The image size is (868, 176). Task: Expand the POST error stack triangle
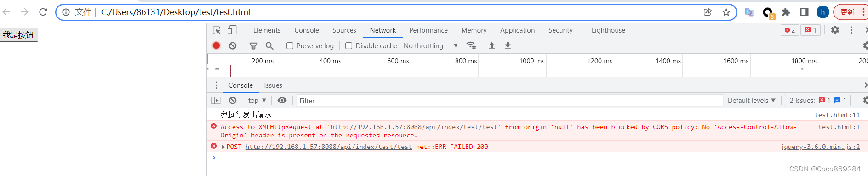click(223, 147)
